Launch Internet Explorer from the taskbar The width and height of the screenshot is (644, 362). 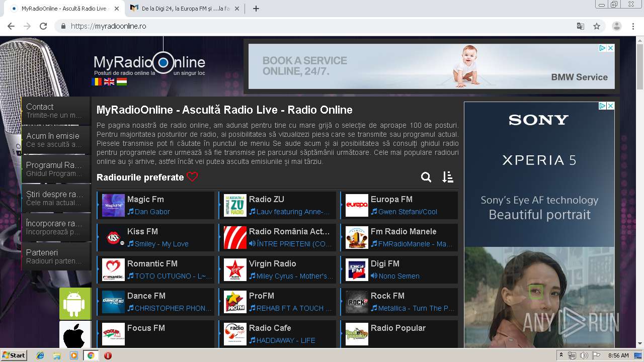[x=40, y=355]
